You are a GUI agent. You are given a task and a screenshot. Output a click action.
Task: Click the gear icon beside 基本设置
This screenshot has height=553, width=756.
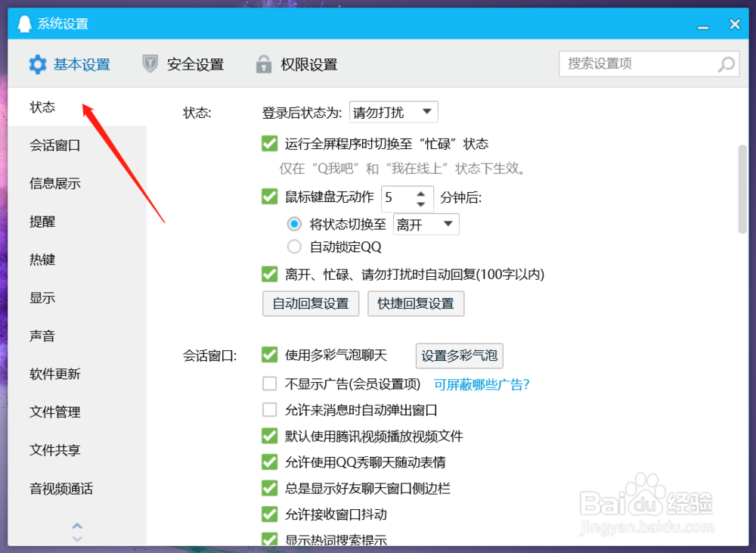[x=37, y=64]
